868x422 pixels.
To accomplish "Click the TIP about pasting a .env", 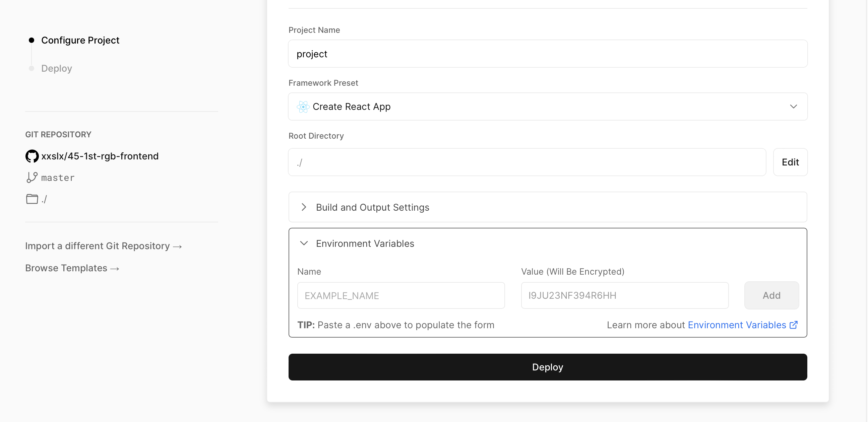I will click(x=395, y=325).
